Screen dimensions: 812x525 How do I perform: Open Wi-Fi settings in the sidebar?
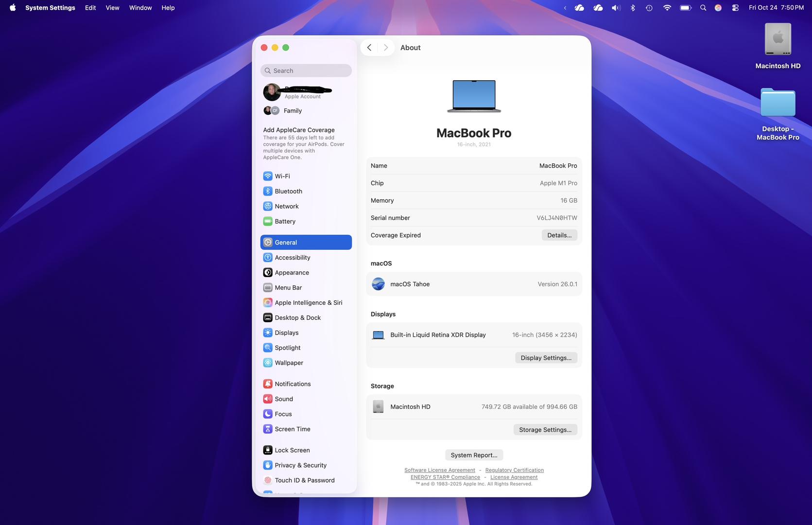point(282,176)
